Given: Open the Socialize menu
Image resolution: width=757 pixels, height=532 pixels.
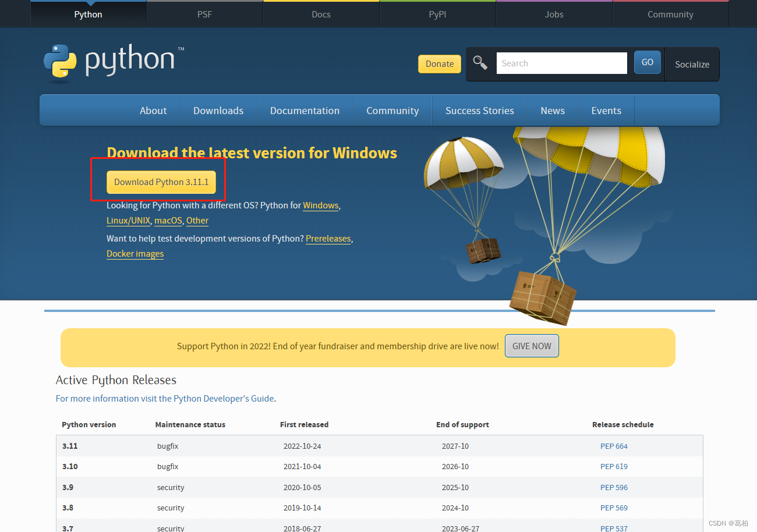Looking at the screenshot, I should (692, 64).
